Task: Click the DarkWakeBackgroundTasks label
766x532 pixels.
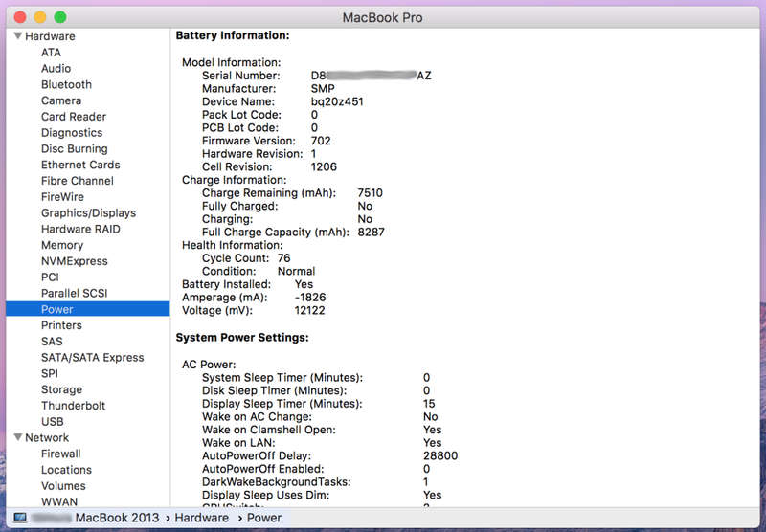Action: pos(277,481)
